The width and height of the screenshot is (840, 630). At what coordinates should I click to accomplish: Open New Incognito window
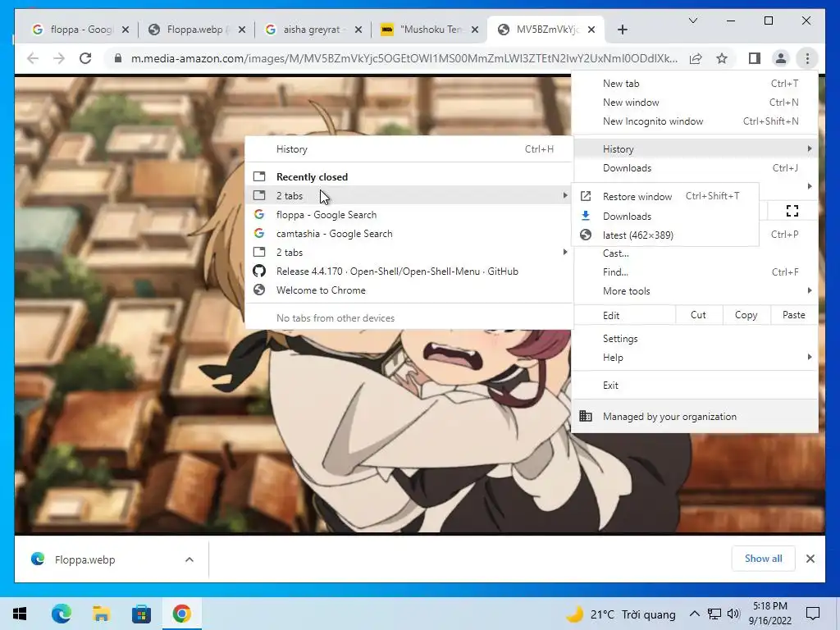(695, 121)
